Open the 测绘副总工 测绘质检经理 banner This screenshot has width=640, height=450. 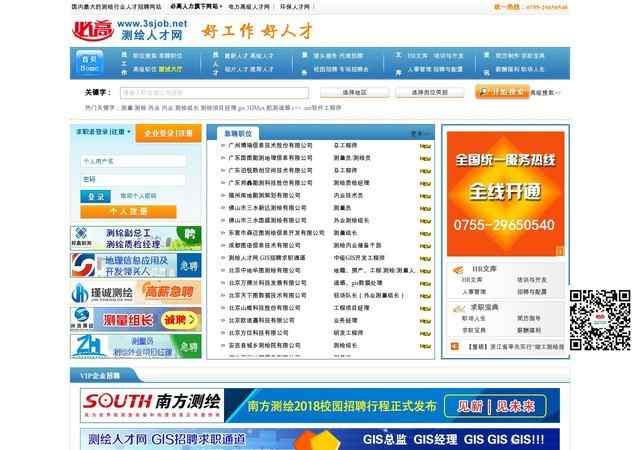[136, 238]
